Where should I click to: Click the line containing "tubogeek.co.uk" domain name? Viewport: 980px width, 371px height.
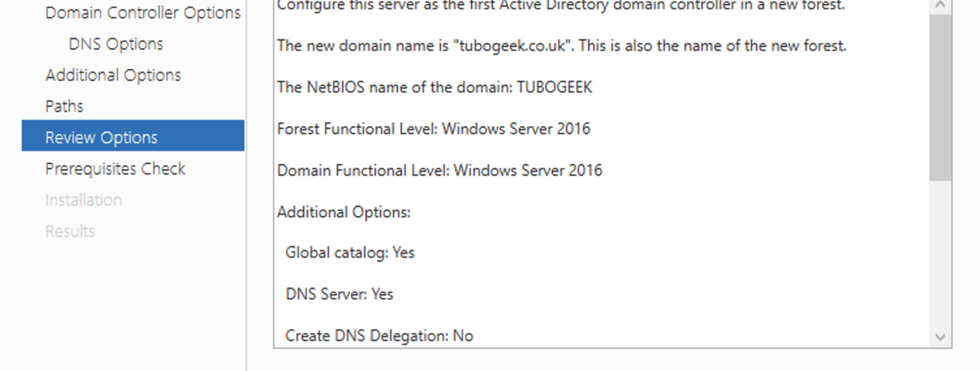(x=562, y=46)
